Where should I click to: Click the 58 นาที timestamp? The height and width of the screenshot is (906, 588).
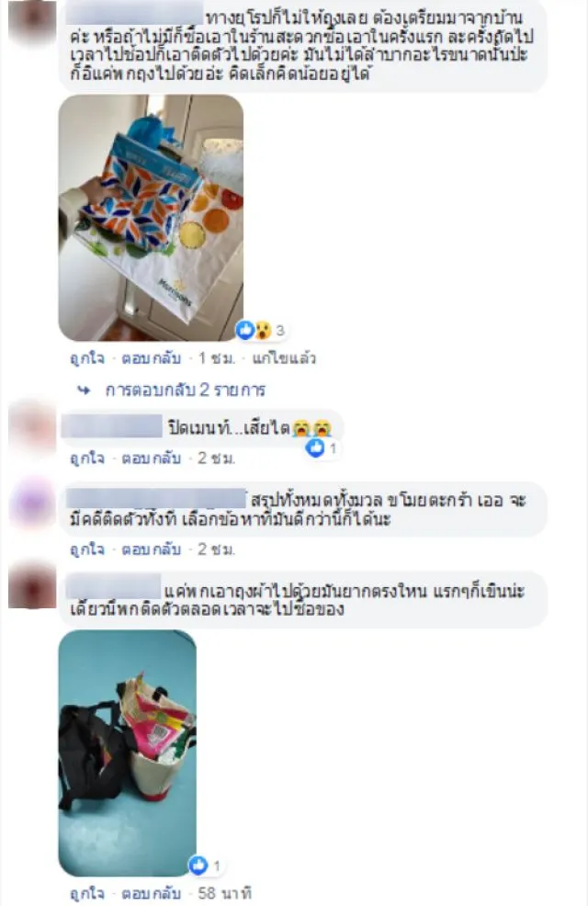click(225, 893)
